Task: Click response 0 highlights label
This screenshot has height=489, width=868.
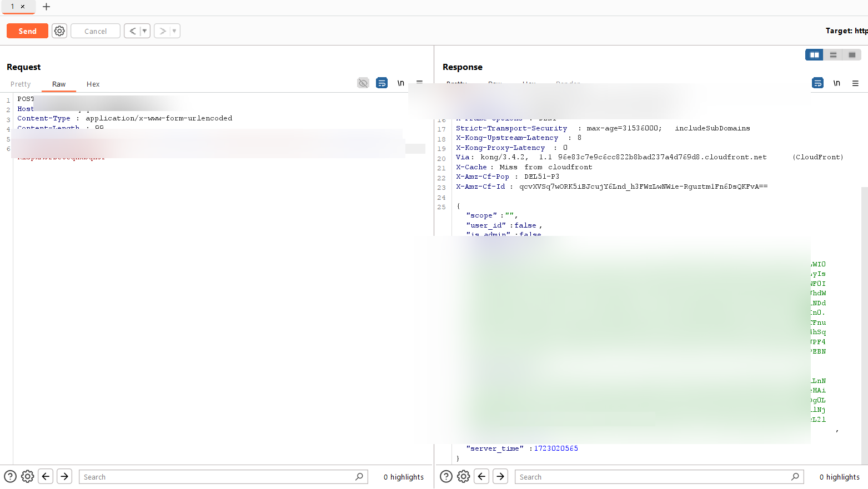Action: coord(840,477)
